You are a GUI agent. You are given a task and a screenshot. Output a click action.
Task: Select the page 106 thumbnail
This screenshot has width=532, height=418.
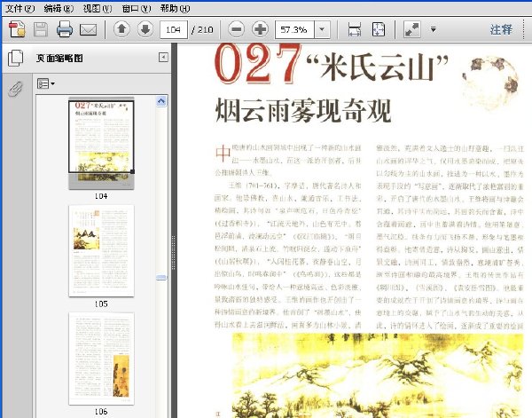pos(101,359)
